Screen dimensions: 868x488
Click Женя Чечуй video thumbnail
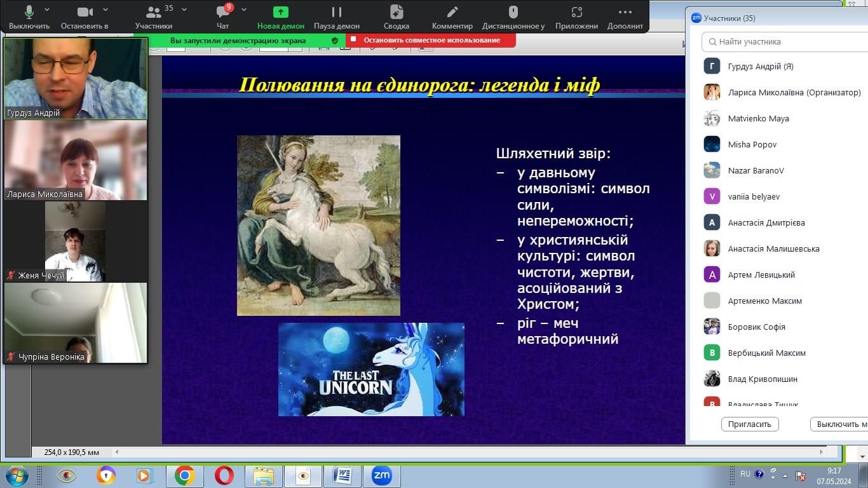pos(76,241)
